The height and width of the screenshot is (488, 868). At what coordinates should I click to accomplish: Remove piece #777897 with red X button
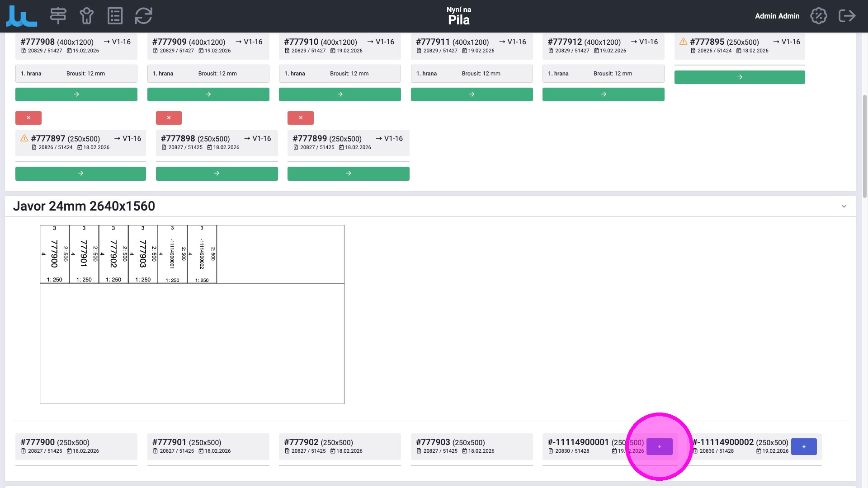[x=28, y=118]
